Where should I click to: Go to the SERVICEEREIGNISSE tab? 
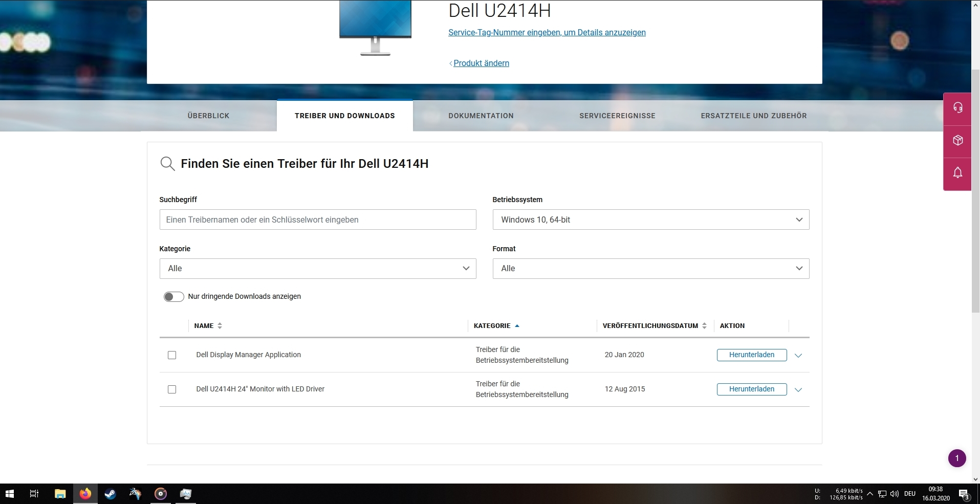pos(617,116)
